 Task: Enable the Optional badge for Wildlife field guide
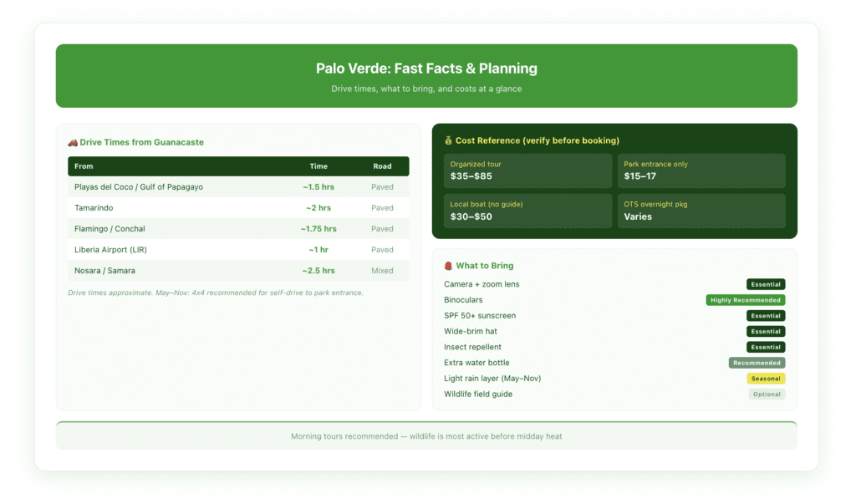tap(767, 394)
